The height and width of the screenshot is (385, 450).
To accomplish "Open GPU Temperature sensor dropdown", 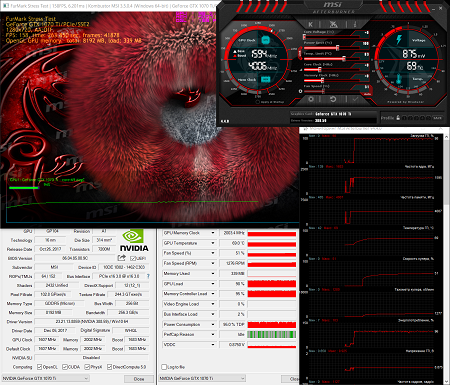I will (213, 243).
